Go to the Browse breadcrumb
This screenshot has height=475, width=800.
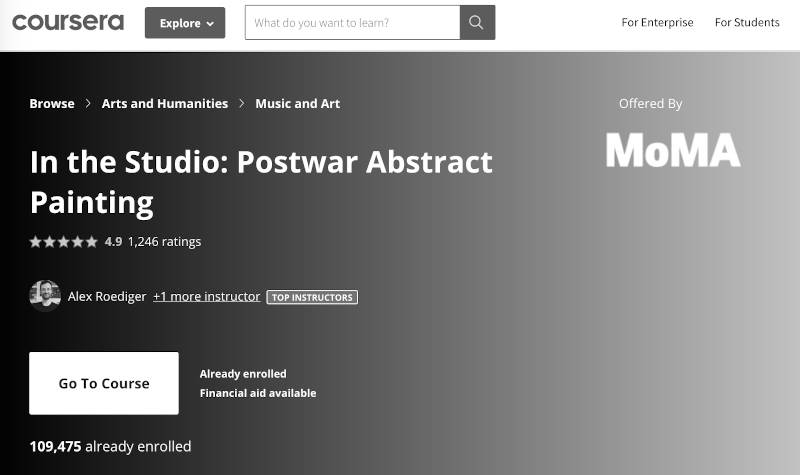[x=52, y=104]
